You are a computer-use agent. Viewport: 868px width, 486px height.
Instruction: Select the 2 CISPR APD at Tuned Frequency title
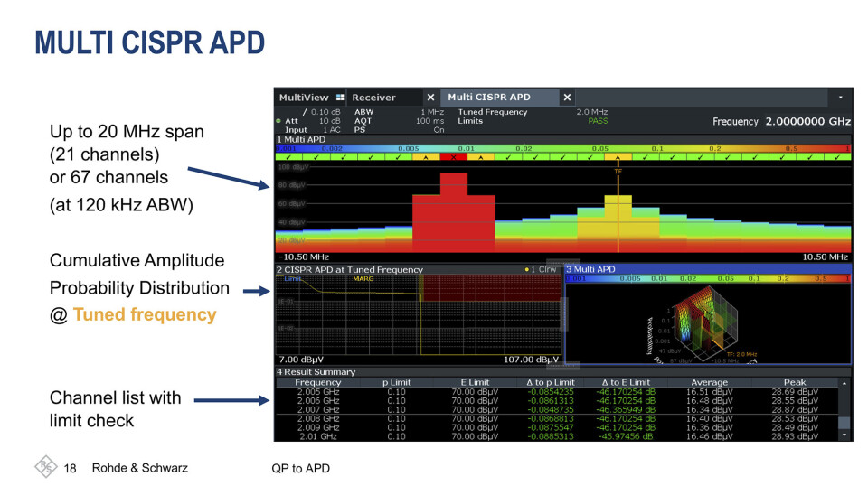350,269
